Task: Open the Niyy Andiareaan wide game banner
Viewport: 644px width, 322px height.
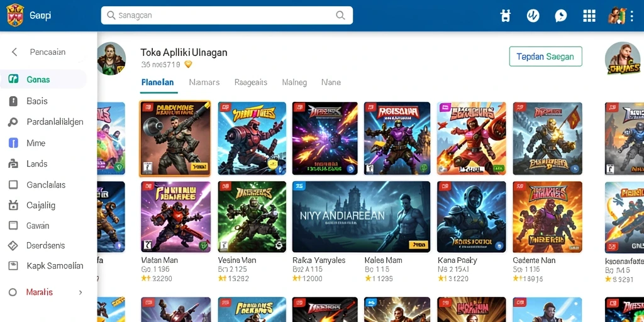Action: (362, 216)
